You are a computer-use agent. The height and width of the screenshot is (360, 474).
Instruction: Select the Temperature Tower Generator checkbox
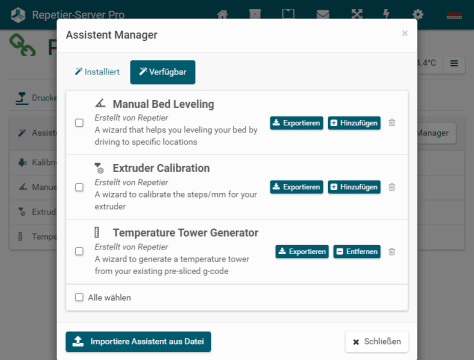tap(79, 251)
